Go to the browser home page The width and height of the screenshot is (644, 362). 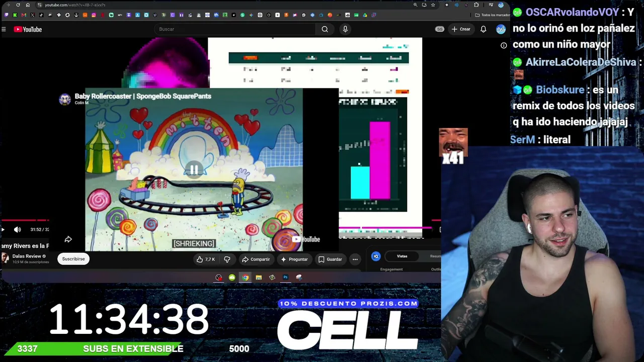click(x=28, y=5)
